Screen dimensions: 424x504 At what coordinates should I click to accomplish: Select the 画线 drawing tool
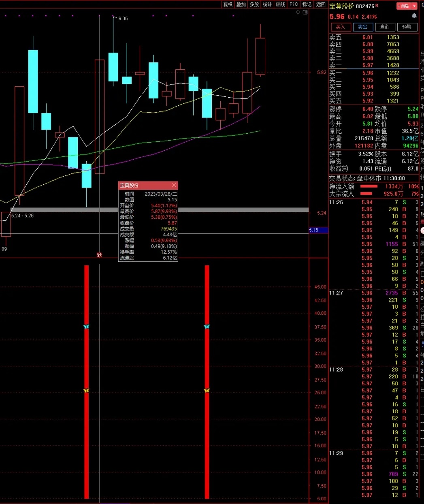pyautogui.click(x=280, y=4)
